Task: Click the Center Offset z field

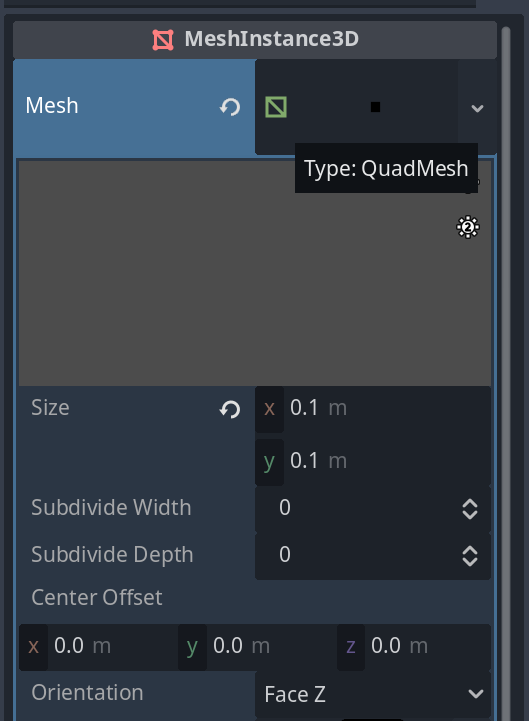Action: coord(414,647)
